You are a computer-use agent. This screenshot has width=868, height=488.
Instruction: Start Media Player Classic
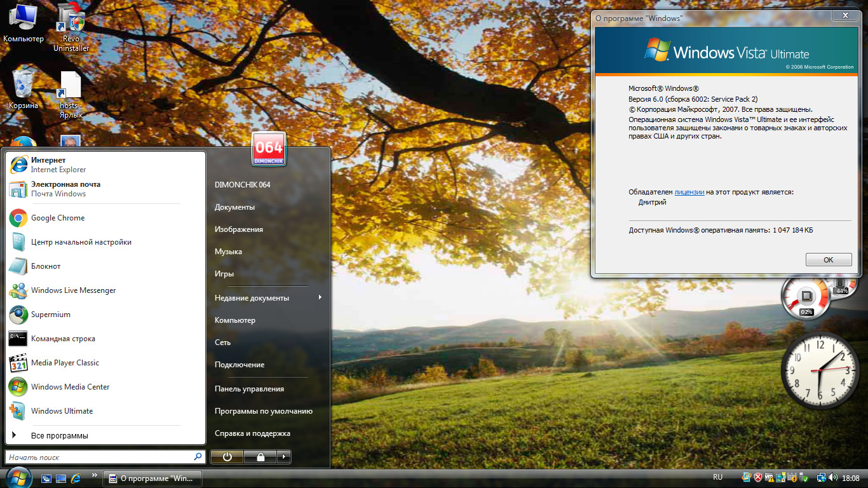[64, 363]
